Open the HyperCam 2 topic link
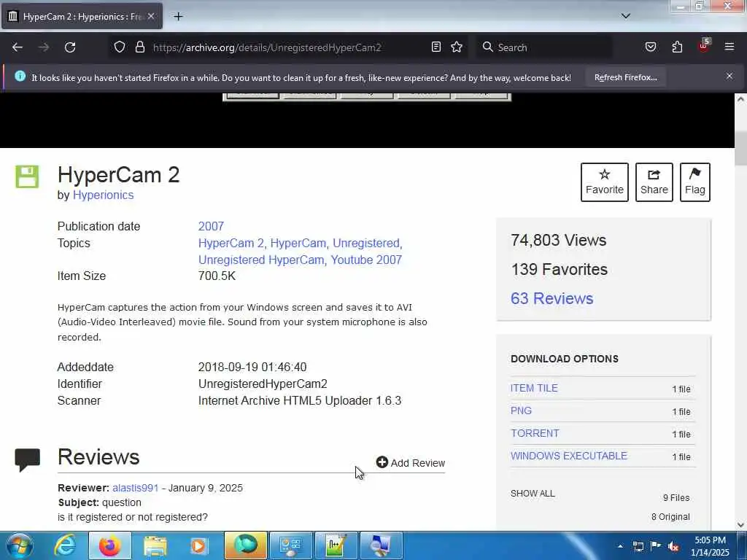 point(231,244)
